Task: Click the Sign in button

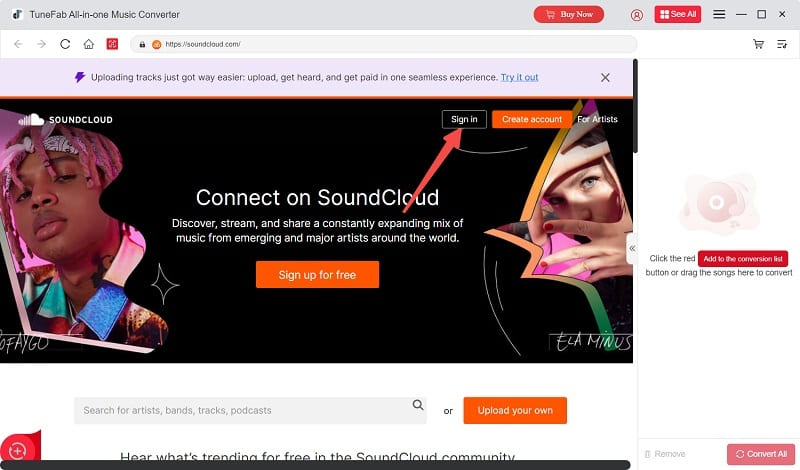Action: click(x=464, y=119)
